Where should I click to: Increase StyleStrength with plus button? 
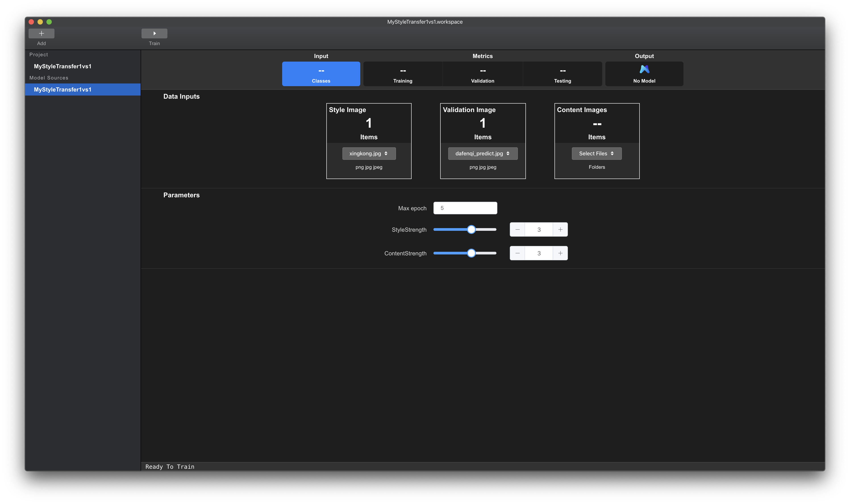pos(560,230)
